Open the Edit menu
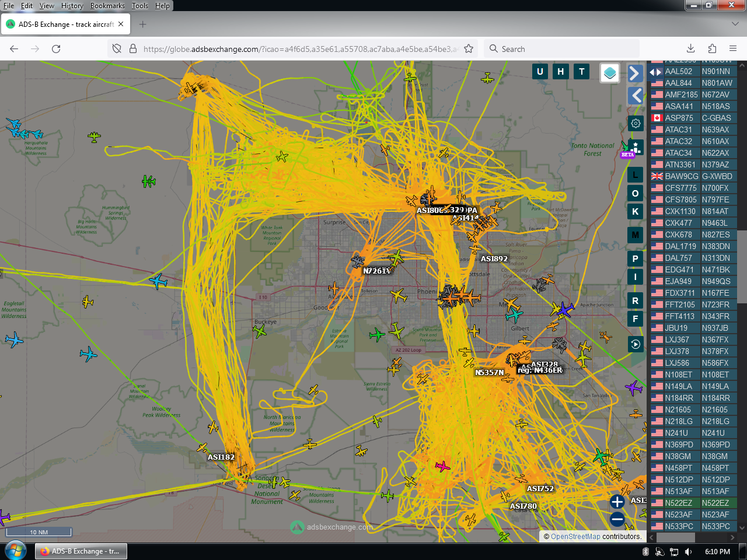The image size is (747, 560). [x=27, y=6]
